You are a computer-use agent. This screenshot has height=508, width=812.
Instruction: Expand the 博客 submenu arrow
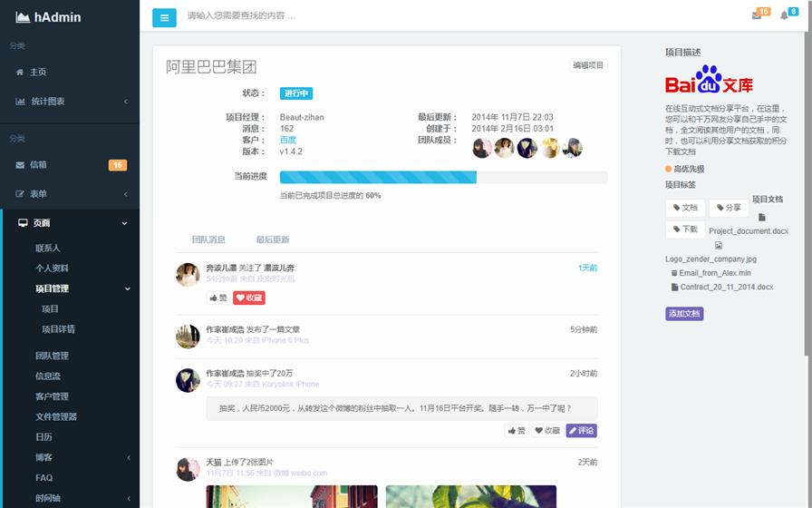click(129, 458)
